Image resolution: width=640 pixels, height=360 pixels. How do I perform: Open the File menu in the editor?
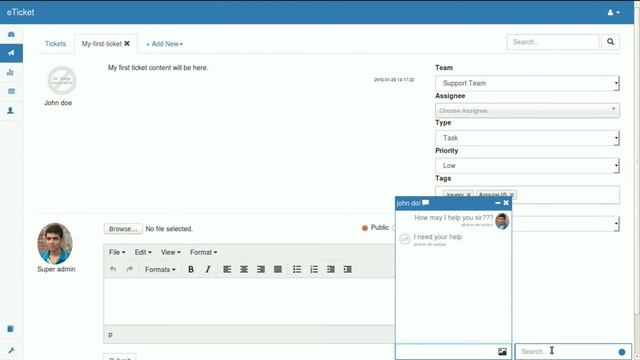[117, 252]
